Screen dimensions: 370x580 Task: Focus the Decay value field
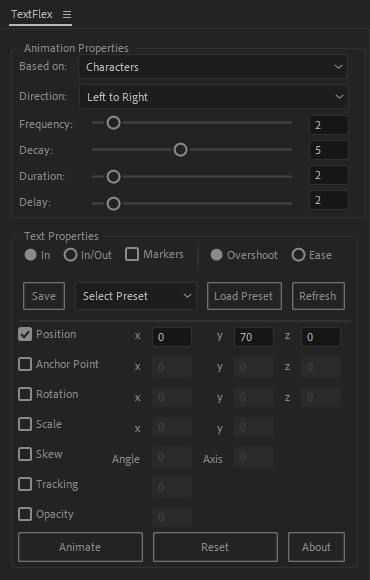[329, 150]
